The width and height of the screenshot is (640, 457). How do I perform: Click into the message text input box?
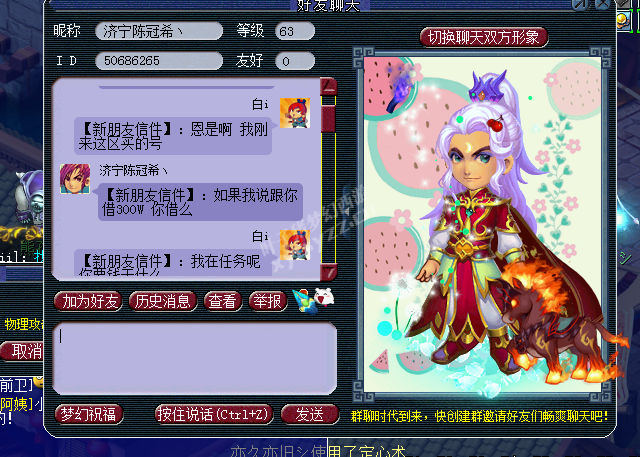click(x=195, y=359)
